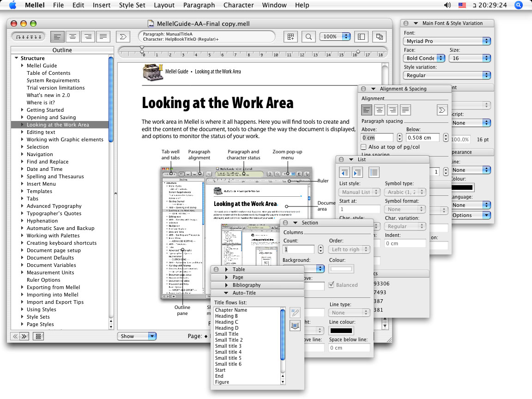Open the Paragraph menu
532x399 pixels.
click(x=199, y=5)
